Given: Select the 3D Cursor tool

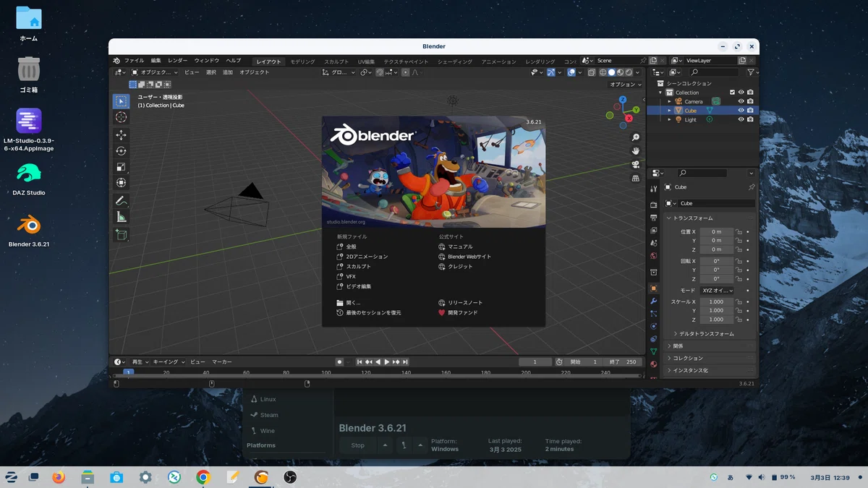Looking at the screenshot, I should tap(121, 117).
